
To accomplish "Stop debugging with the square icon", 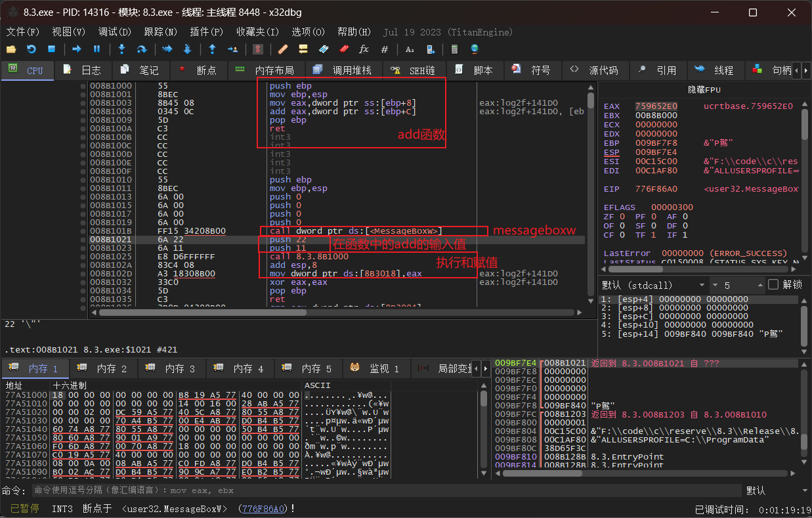I will click(x=51, y=49).
